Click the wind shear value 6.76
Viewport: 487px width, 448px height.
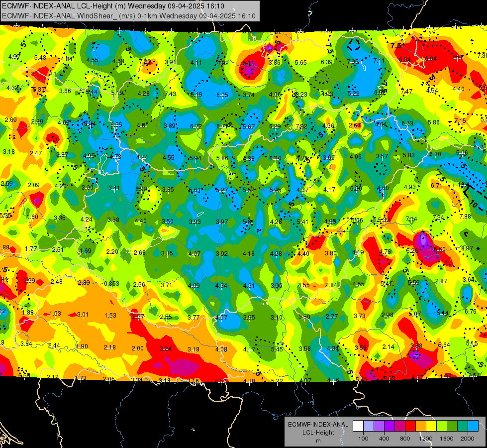[471, 311]
